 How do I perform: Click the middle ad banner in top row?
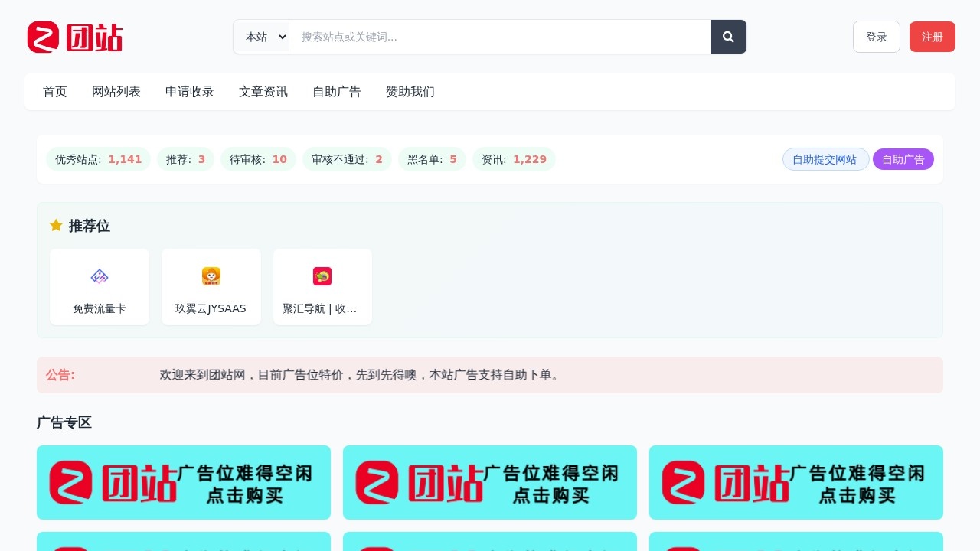point(490,482)
